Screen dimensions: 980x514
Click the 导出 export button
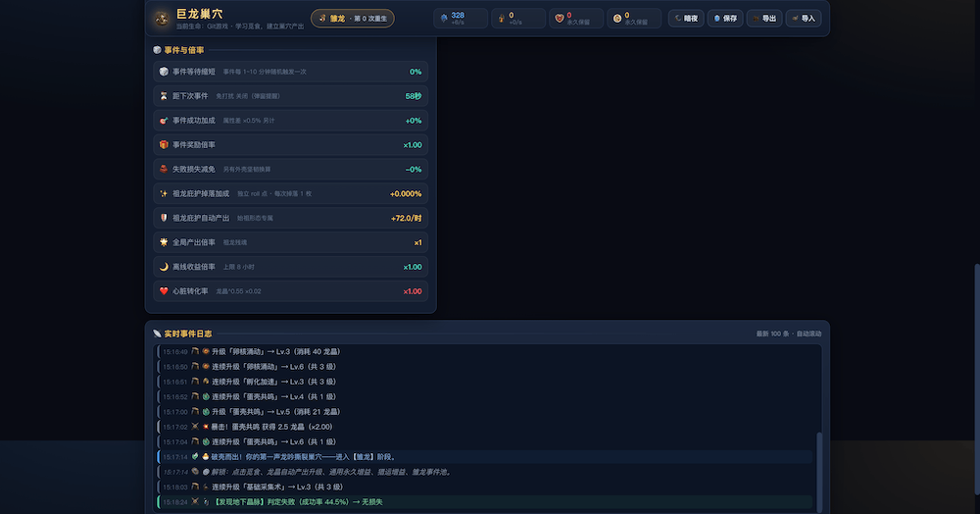pyautogui.click(x=764, y=18)
